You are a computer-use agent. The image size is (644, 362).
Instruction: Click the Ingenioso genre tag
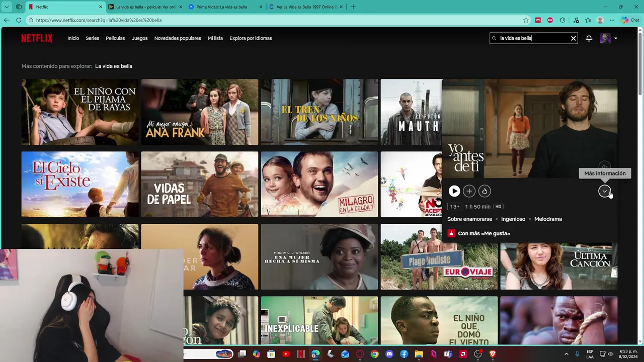[513, 219]
